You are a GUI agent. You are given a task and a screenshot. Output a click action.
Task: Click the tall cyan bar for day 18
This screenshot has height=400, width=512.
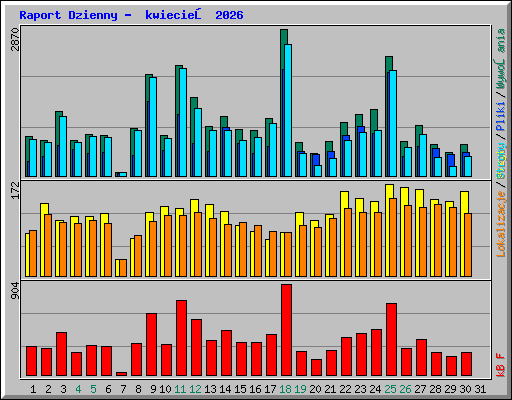pos(288,110)
